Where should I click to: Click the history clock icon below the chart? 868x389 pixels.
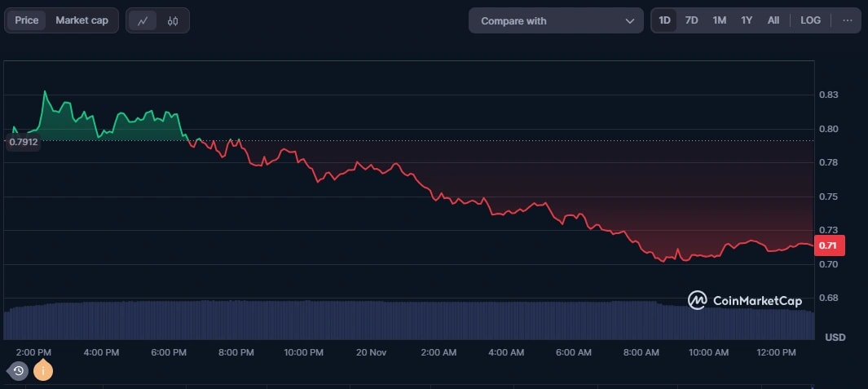pyautogui.click(x=18, y=371)
